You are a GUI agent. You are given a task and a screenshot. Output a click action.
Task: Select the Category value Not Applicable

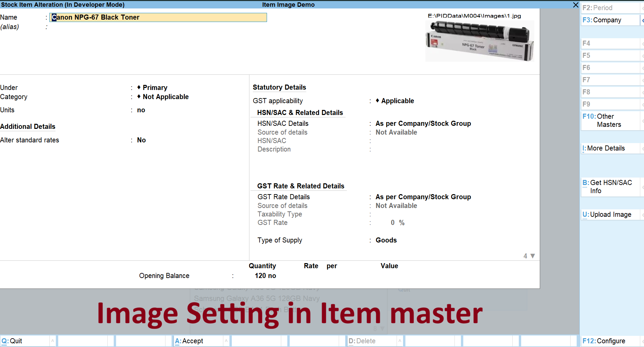pos(163,97)
